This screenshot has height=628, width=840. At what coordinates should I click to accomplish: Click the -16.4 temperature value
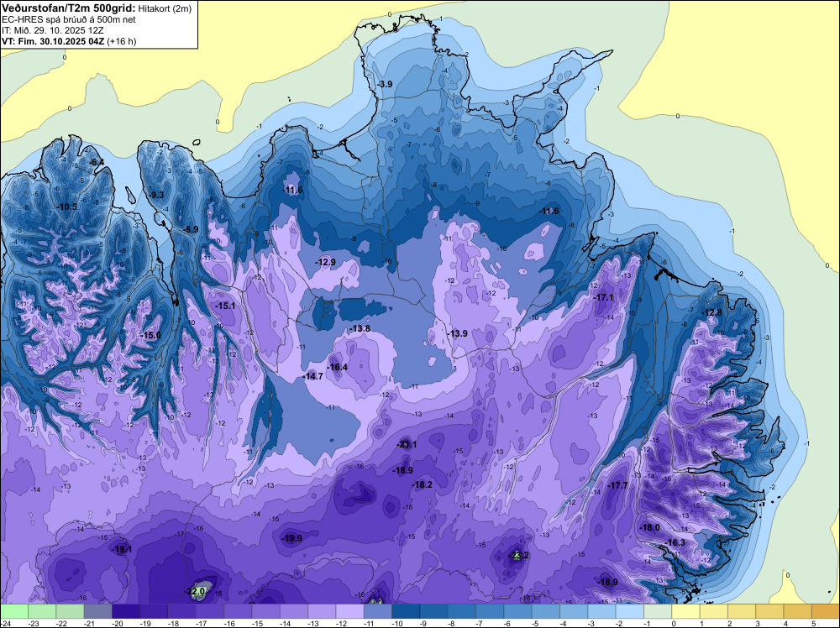(337, 367)
